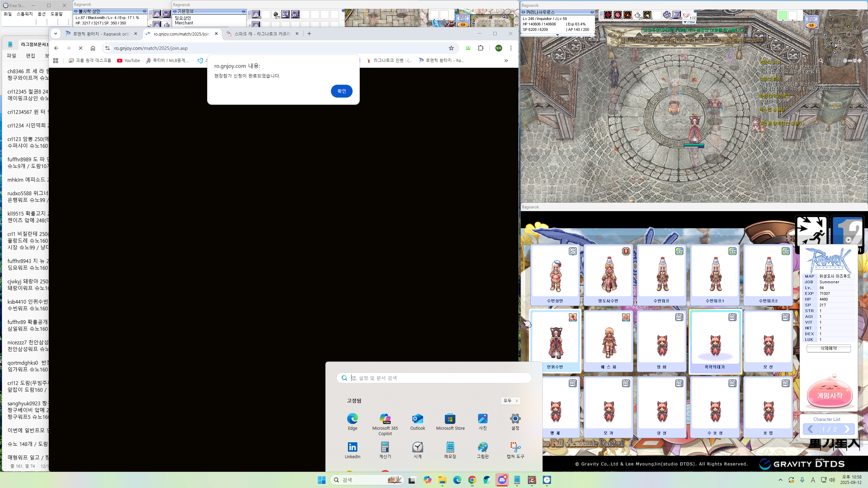Go to previous character list page arrow
The image size is (868, 488).
tap(810, 429)
